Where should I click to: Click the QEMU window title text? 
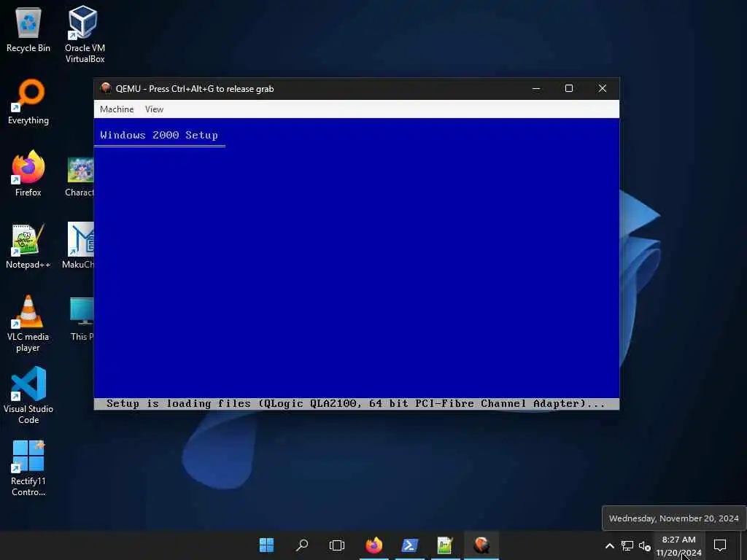coord(194,88)
